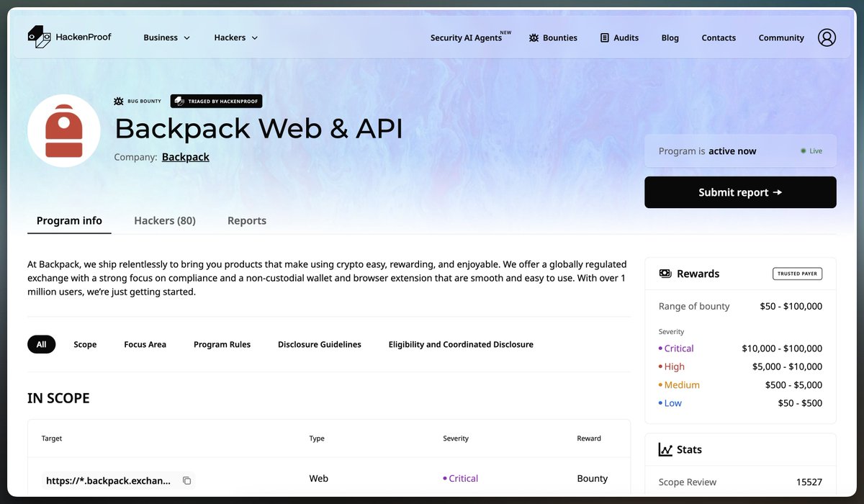
Task: Open the Audits page
Action: tap(619, 37)
